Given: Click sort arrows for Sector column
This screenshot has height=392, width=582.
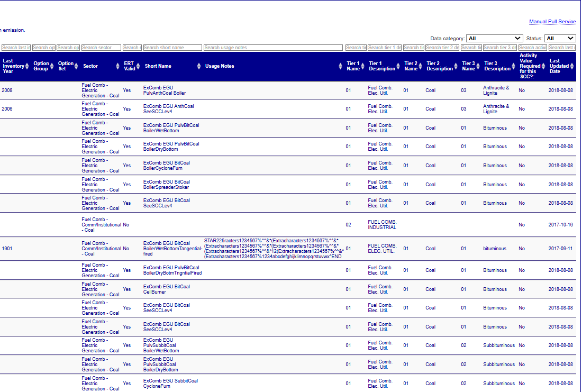Looking at the screenshot, I should (117, 66).
